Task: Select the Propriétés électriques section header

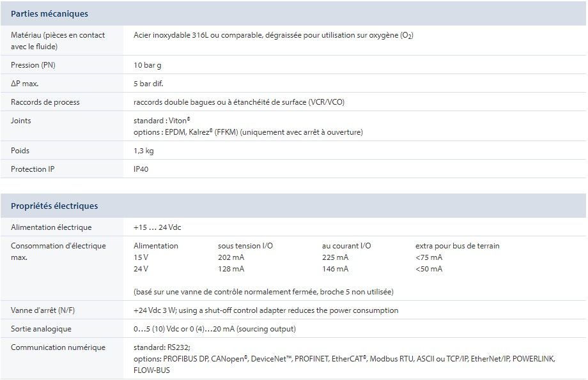Action: pyautogui.click(x=54, y=206)
